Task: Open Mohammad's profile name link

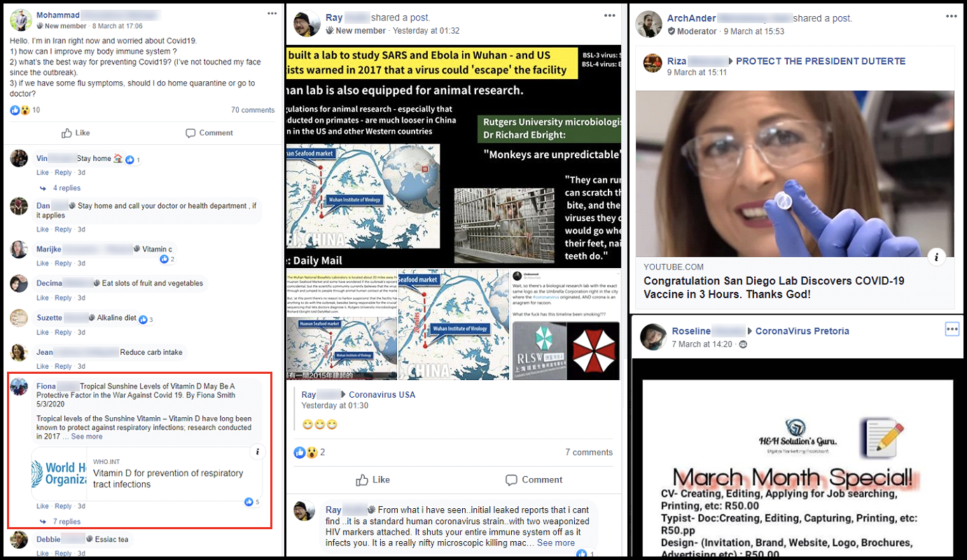Action: click(x=98, y=15)
